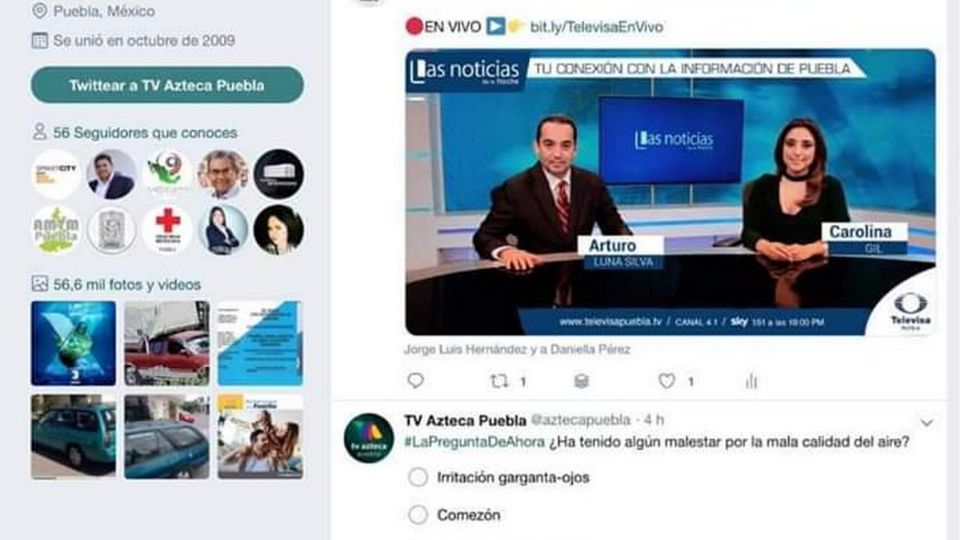The width and height of the screenshot is (960, 540).
Task: Click the reply speech bubble icon
Action: [x=416, y=381]
